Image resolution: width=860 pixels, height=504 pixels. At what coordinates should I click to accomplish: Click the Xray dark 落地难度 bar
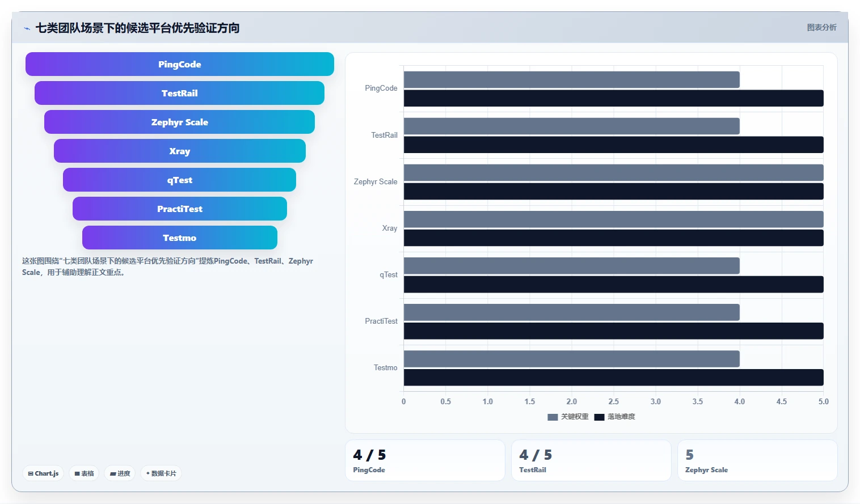tap(613, 238)
